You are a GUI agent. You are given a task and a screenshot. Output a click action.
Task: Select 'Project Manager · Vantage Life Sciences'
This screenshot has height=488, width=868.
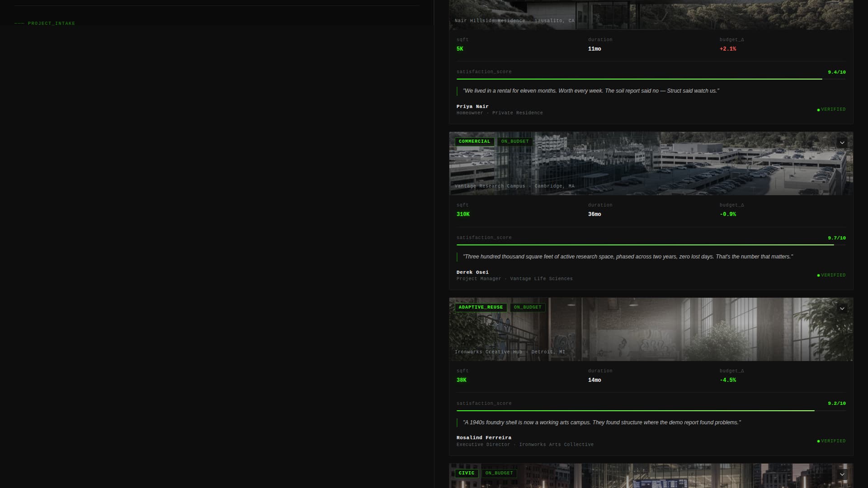[514, 279]
